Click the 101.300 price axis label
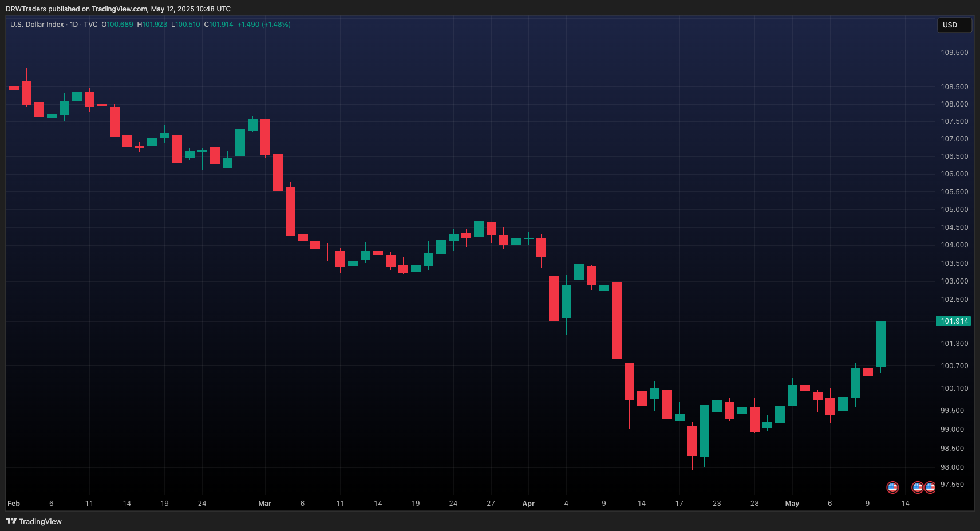 (x=954, y=344)
